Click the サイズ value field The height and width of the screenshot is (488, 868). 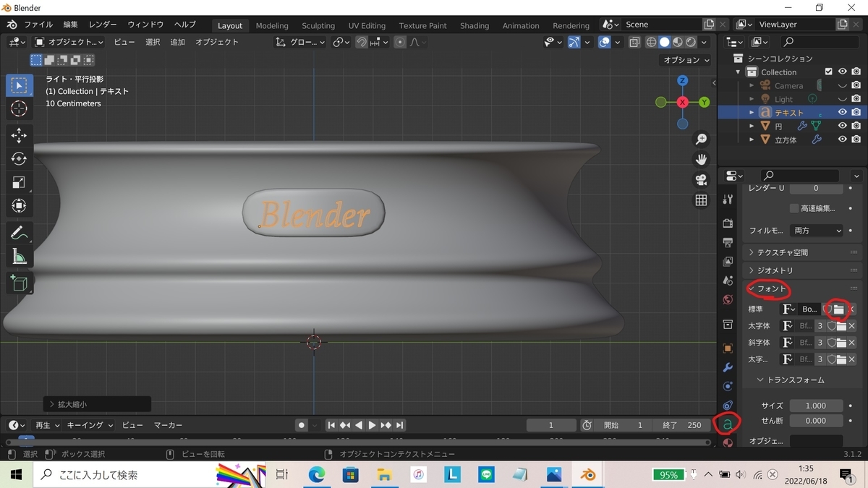coord(816,406)
